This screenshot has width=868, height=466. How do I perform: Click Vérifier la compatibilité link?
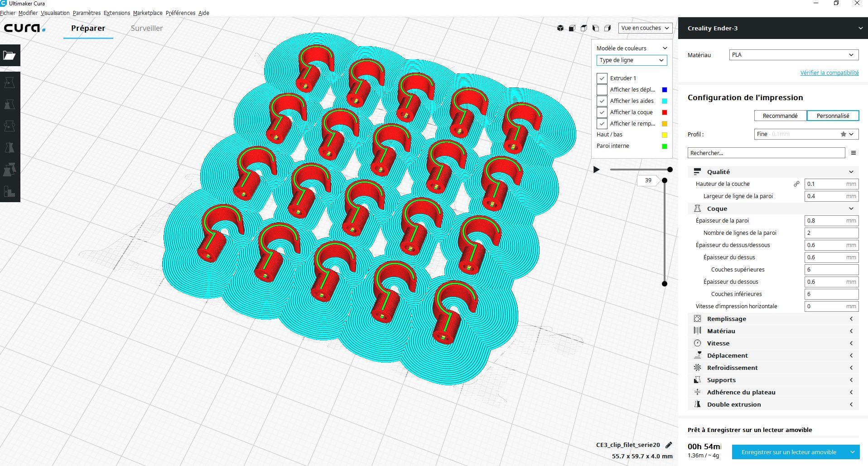click(829, 73)
